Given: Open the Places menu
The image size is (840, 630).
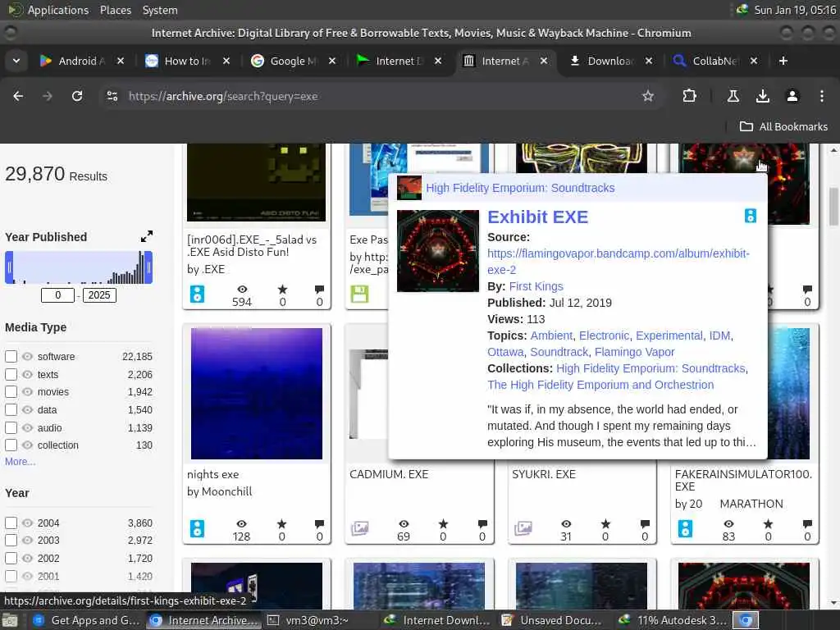Looking at the screenshot, I should coord(115,10).
